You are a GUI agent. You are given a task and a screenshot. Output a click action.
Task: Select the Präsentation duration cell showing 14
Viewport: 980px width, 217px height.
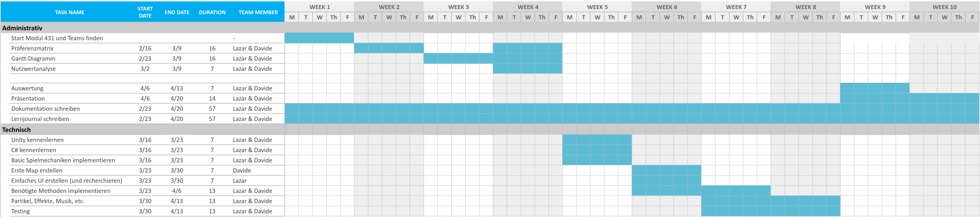click(212, 98)
